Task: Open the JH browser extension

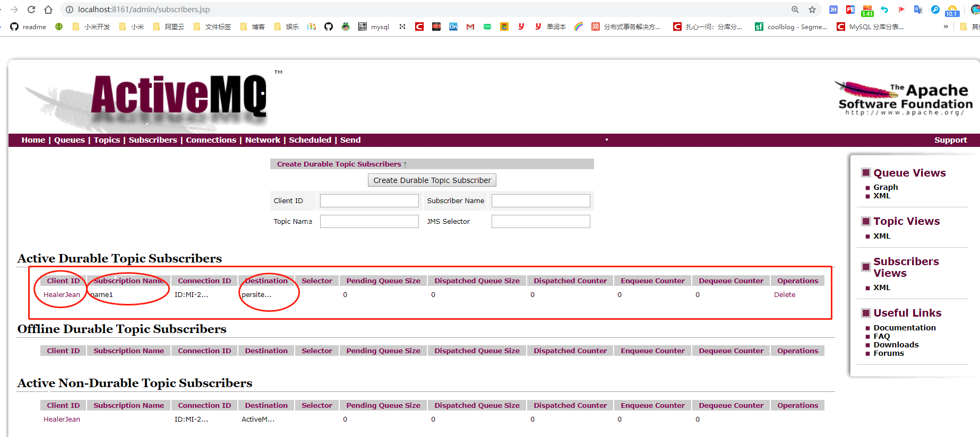Action: pos(833,10)
